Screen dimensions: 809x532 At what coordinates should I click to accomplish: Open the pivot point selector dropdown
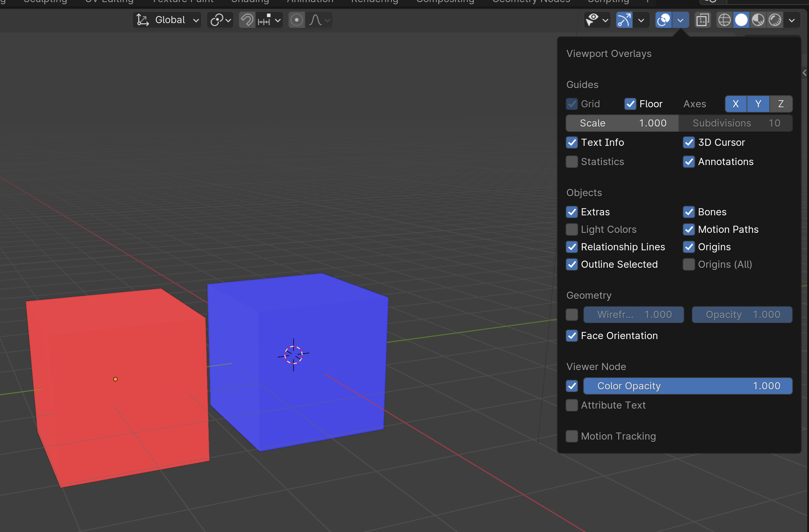point(220,20)
